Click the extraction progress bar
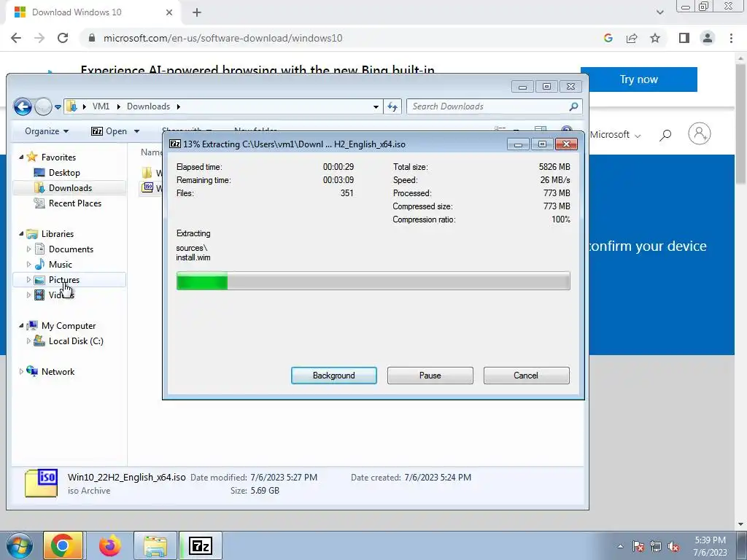The image size is (747, 560). point(373,281)
